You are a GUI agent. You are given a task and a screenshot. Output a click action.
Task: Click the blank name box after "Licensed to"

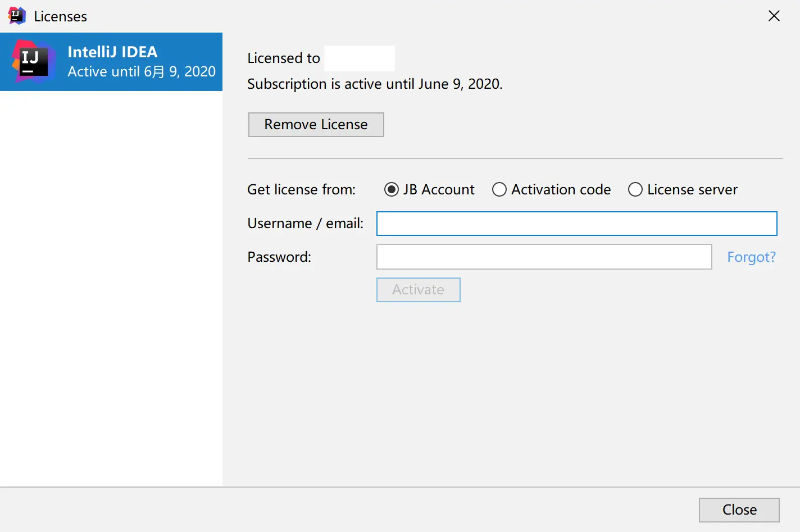point(360,58)
